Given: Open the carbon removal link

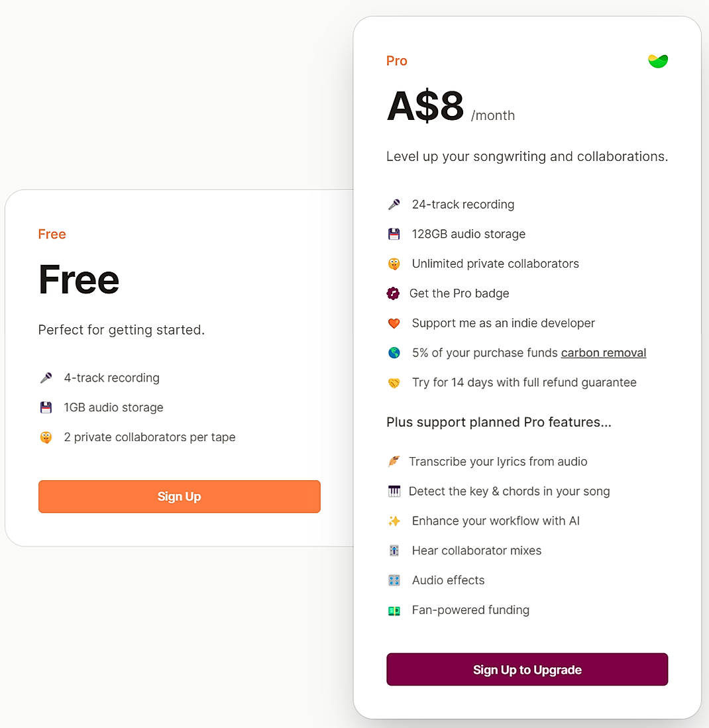Looking at the screenshot, I should pyautogui.click(x=604, y=352).
